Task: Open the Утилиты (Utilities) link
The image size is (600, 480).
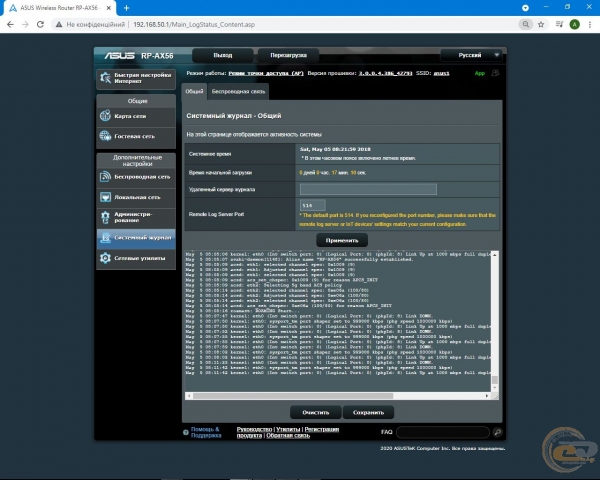Action: [288, 429]
